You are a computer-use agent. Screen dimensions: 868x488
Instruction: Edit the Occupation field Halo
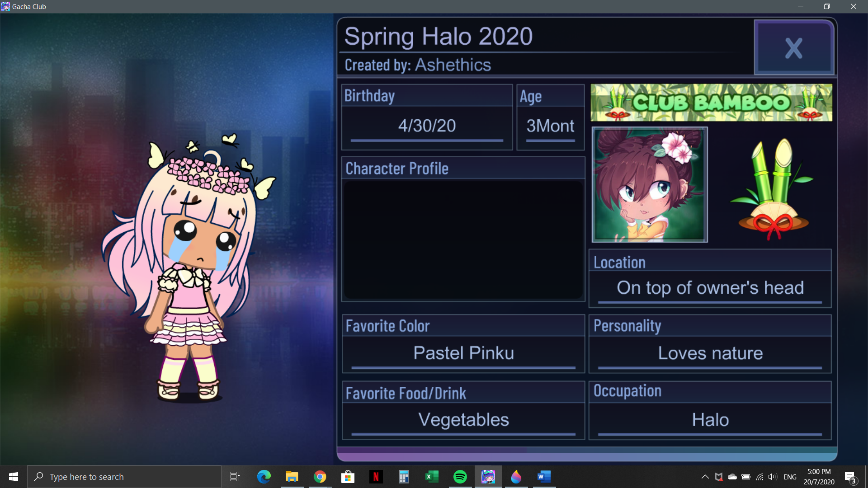click(710, 420)
